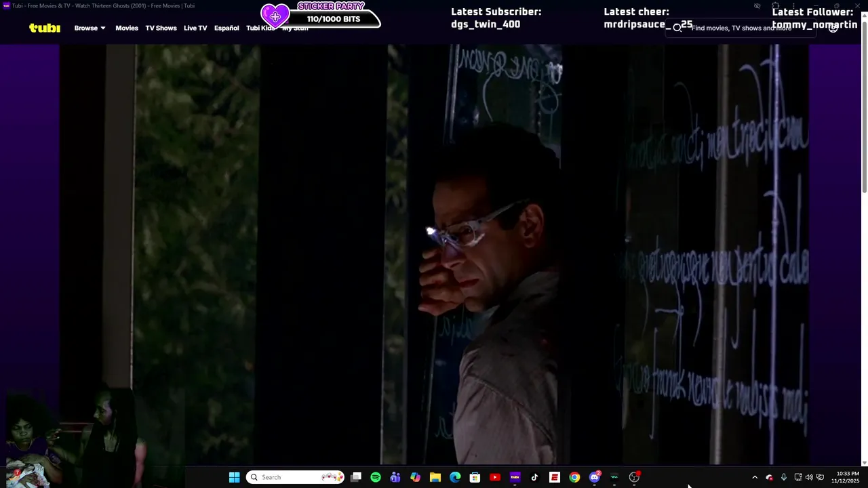Open Live TV

(195, 28)
